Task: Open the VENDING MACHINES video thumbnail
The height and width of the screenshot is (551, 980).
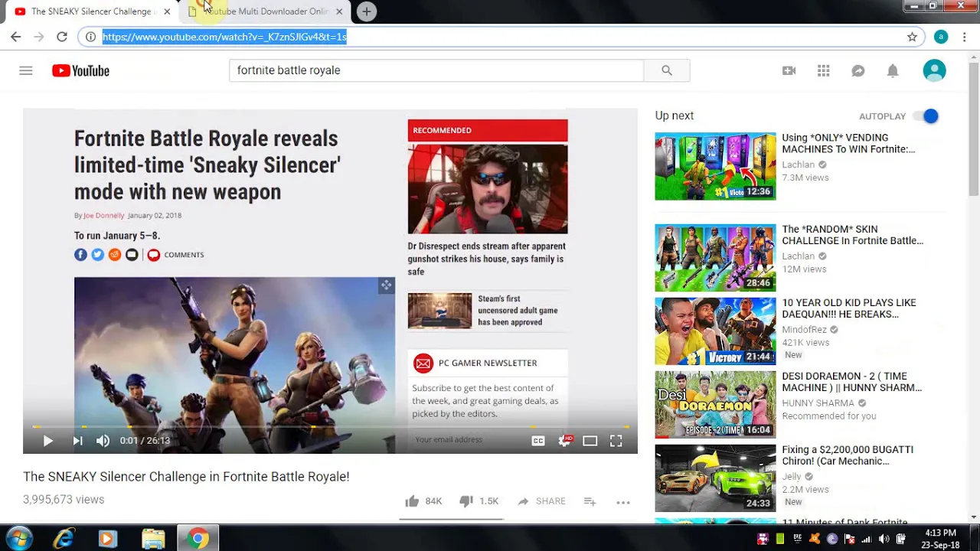Action: coord(715,167)
